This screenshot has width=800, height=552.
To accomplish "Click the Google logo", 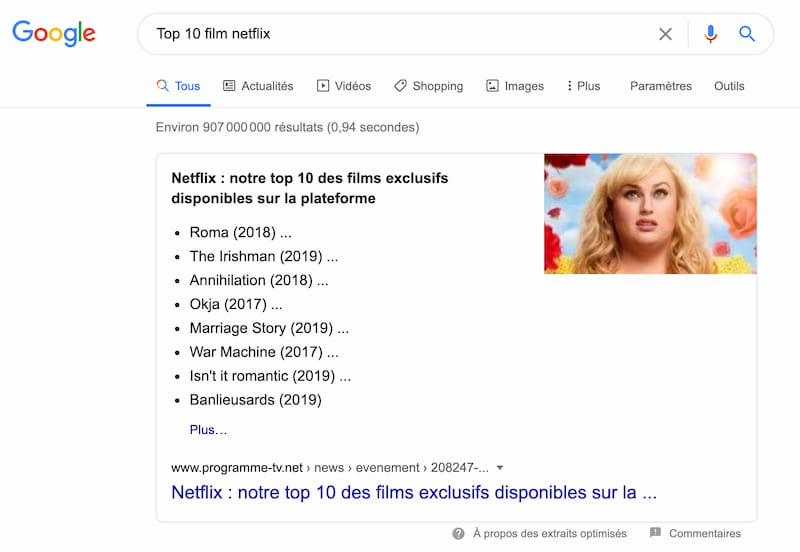I will pos(54,33).
